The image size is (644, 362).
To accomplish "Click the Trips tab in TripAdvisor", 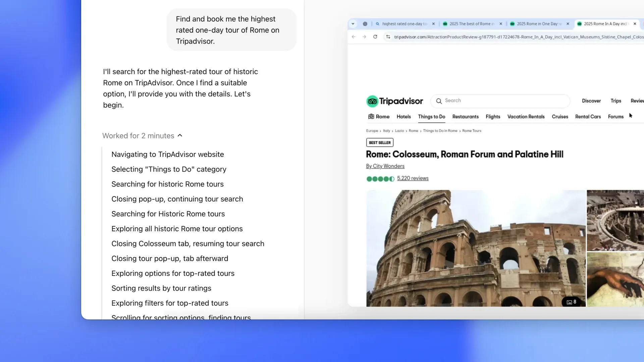I will [616, 101].
